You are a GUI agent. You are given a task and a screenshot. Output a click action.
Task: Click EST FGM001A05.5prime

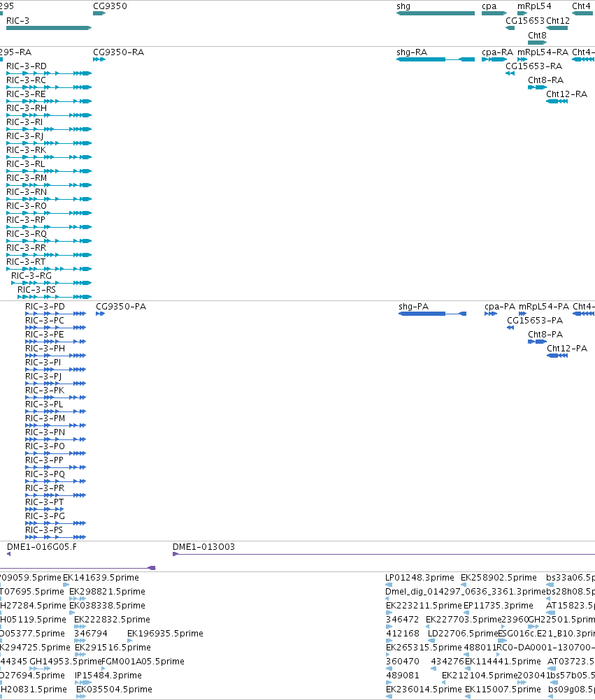(103, 669)
